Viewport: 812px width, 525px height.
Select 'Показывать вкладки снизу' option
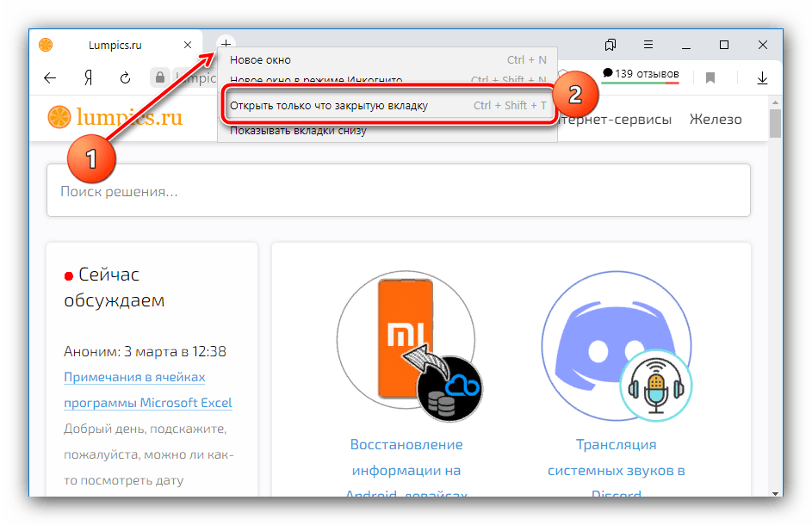(298, 131)
